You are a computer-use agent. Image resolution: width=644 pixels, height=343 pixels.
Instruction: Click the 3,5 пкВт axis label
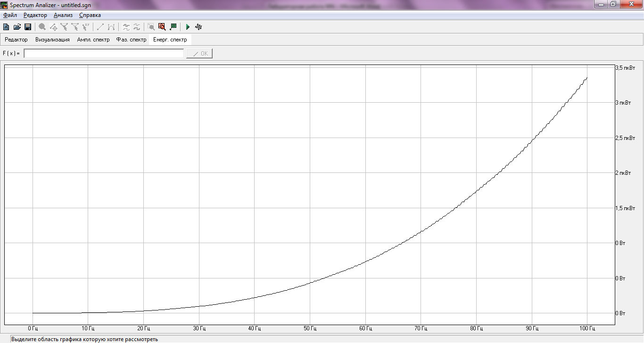pyautogui.click(x=626, y=68)
